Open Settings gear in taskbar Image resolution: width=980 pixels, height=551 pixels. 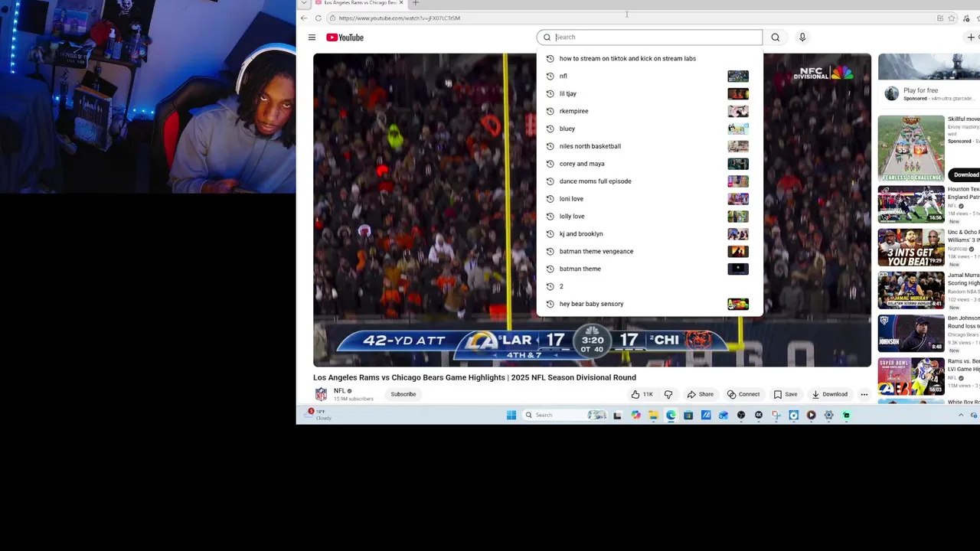(828, 415)
